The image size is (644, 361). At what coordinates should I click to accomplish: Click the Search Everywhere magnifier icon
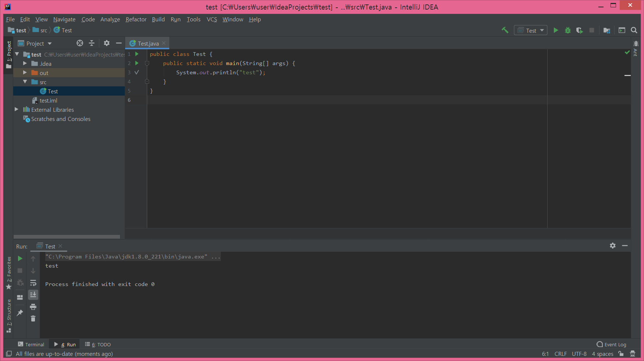[634, 30]
